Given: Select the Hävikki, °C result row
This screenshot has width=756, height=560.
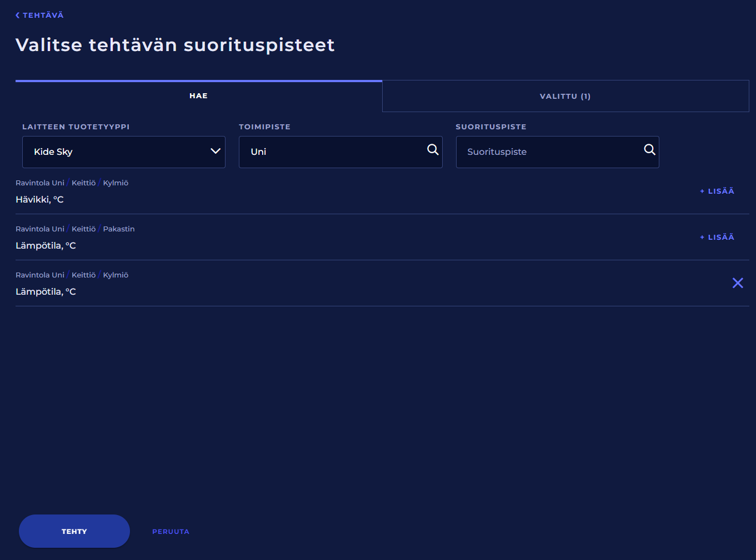Looking at the screenshot, I should [40, 200].
